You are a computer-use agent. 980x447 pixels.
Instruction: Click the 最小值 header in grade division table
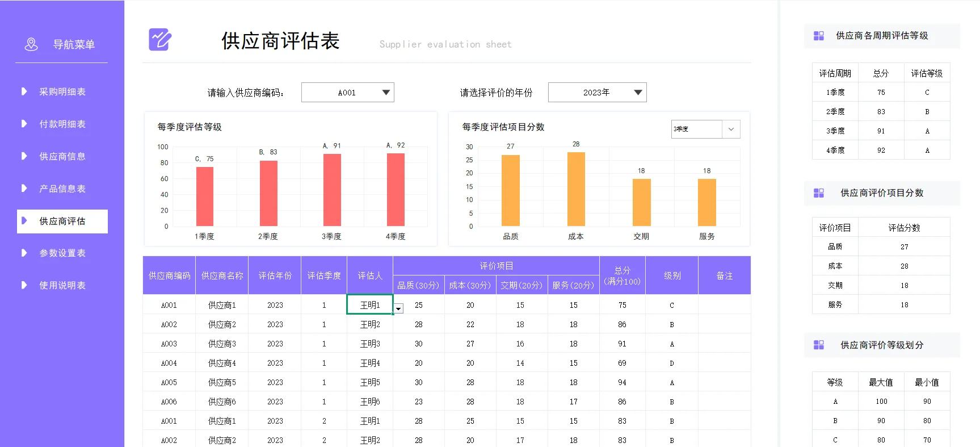927,382
